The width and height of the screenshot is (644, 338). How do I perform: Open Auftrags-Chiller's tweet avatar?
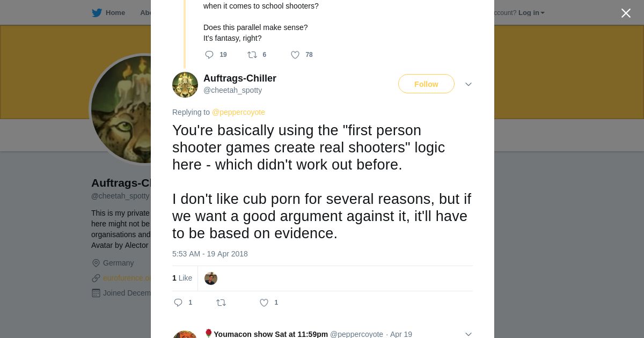click(185, 85)
